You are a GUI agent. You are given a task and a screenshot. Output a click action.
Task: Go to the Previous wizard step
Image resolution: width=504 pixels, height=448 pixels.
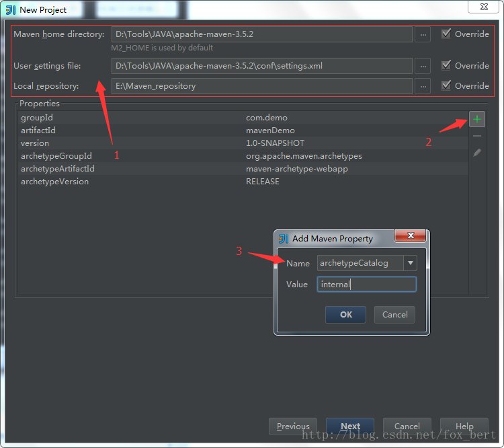[x=293, y=426]
